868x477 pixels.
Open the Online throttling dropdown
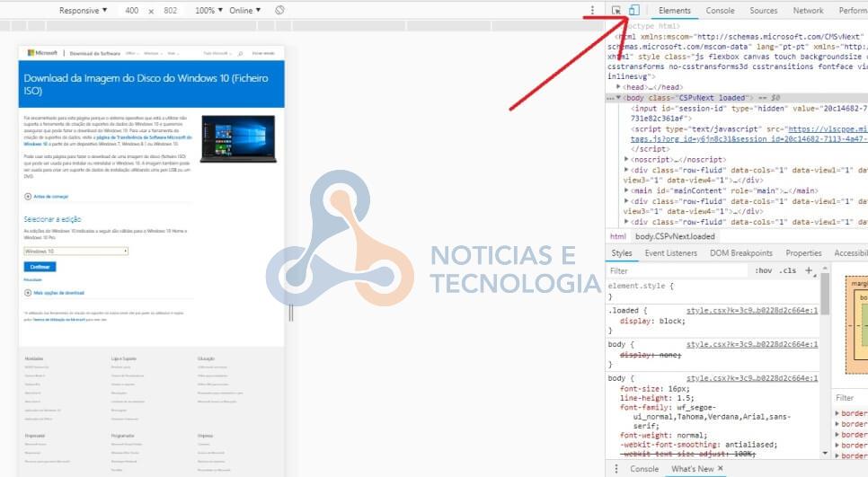[x=244, y=11]
